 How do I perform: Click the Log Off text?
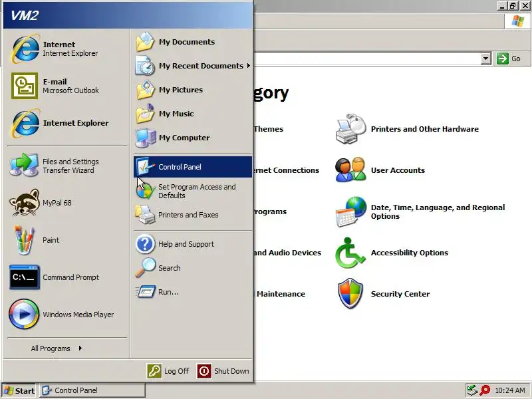pos(176,371)
